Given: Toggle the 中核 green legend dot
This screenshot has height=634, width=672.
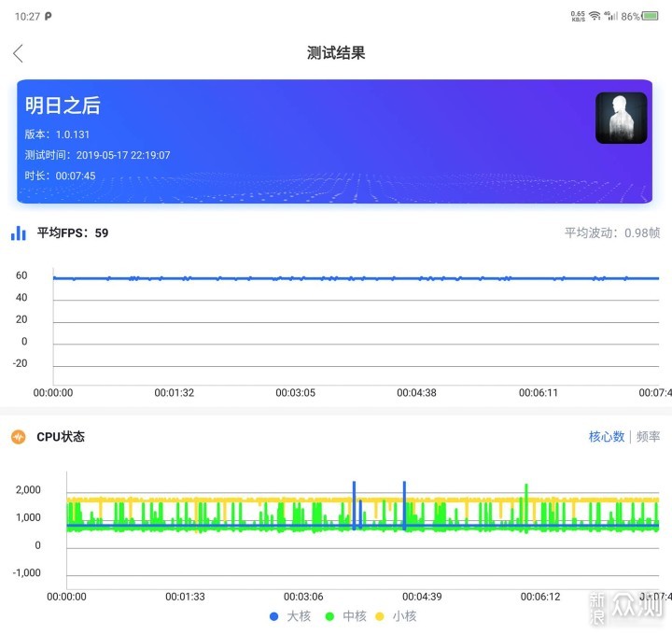Looking at the screenshot, I should click(329, 616).
